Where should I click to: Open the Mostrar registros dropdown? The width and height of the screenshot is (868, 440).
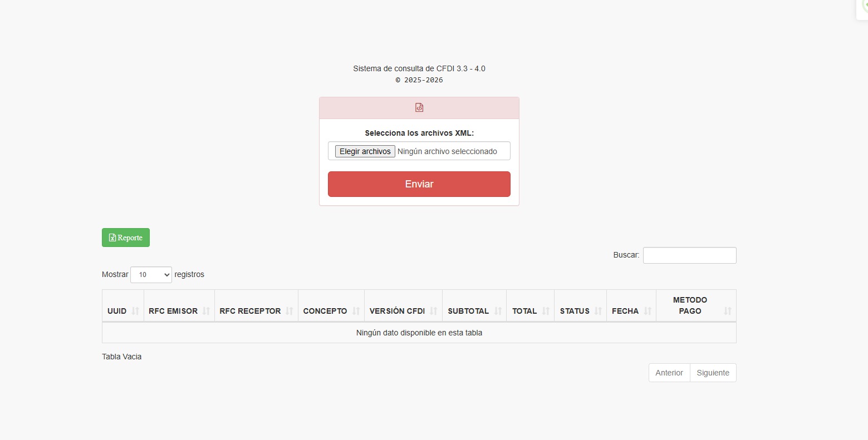pos(151,275)
